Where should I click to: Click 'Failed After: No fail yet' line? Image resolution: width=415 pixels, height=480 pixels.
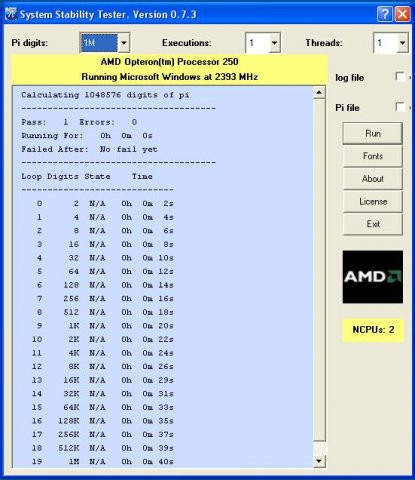coord(89,149)
